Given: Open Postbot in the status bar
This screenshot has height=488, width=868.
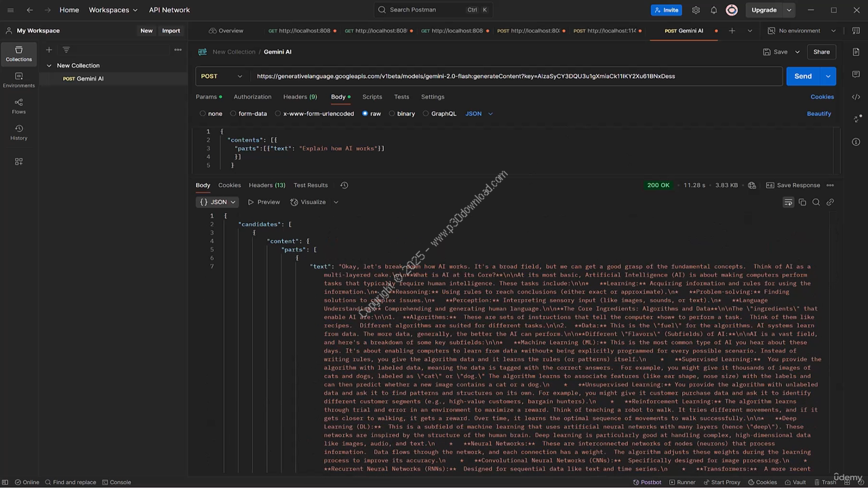Looking at the screenshot, I should point(647,483).
